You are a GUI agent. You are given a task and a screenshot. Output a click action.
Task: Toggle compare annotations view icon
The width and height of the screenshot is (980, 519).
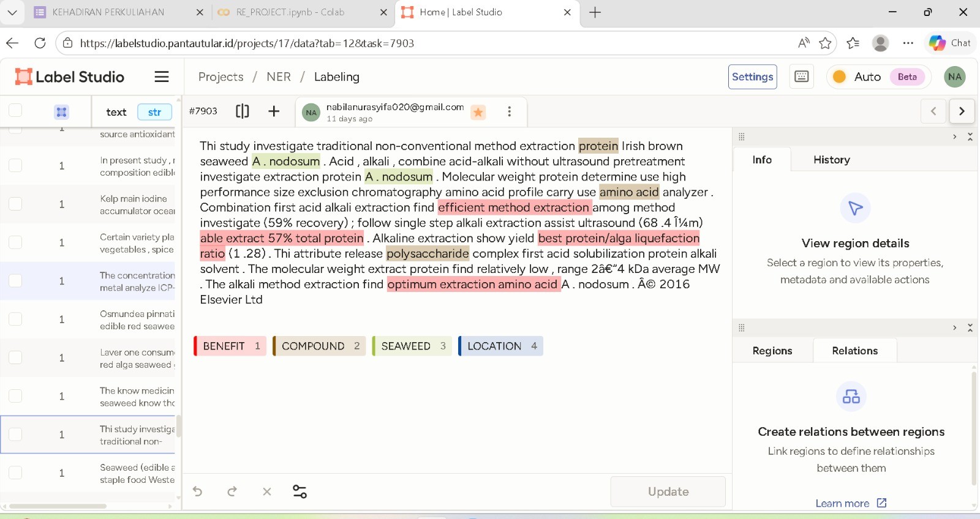coord(243,111)
